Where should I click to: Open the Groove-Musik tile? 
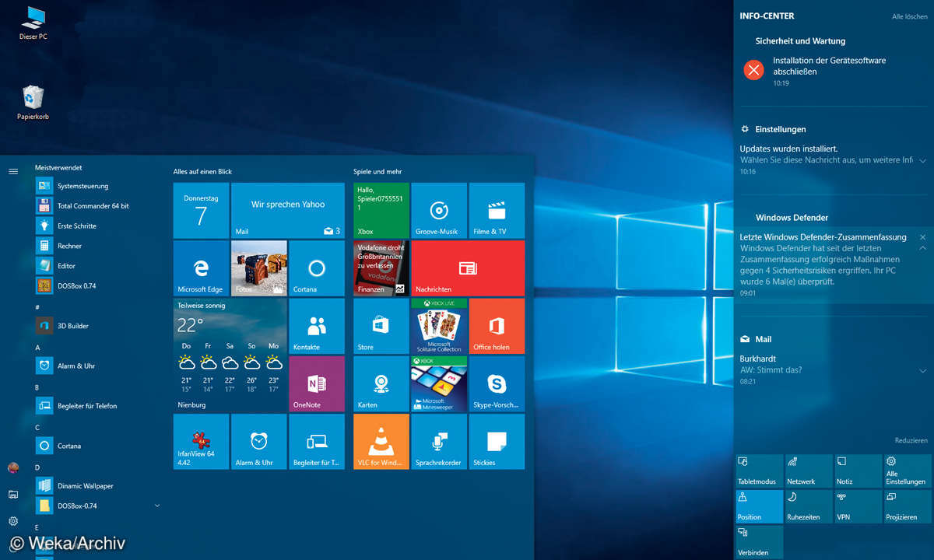click(439, 211)
